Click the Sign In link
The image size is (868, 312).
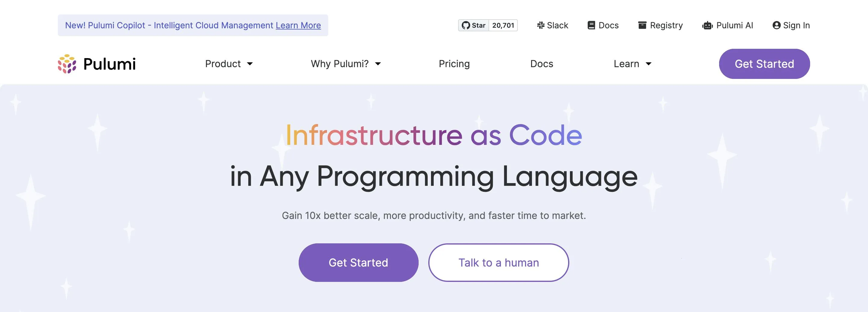click(x=791, y=25)
